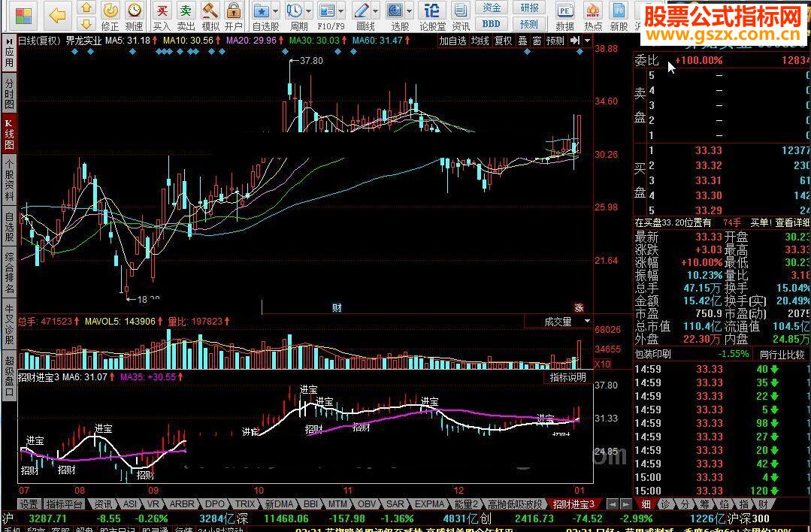Click the 预测 forecast toolbar button
Viewport: 811px width, 532px height.
tap(529, 24)
